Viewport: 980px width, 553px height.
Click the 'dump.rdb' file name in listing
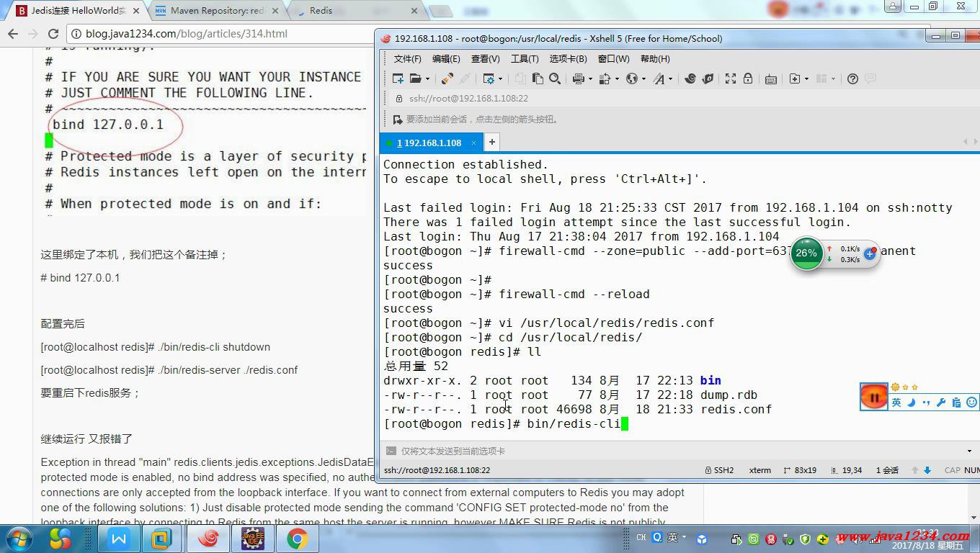pos(729,395)
